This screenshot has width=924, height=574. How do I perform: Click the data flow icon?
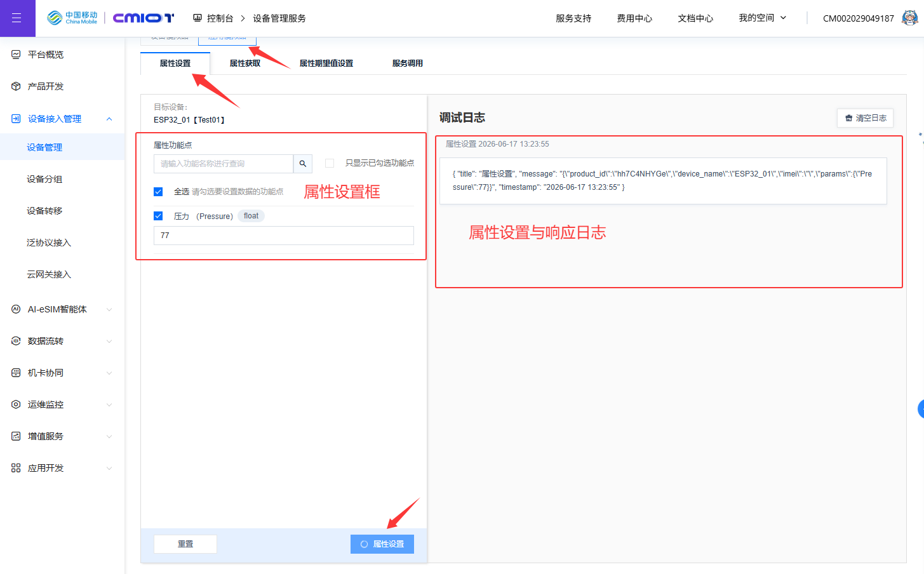click(16, 341)
